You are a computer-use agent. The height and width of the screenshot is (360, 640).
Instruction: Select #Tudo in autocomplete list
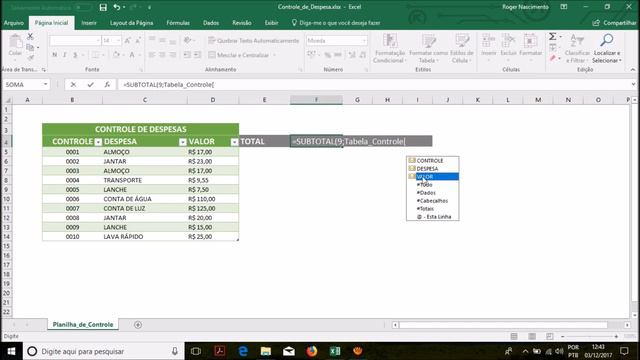tap(433, 184)
